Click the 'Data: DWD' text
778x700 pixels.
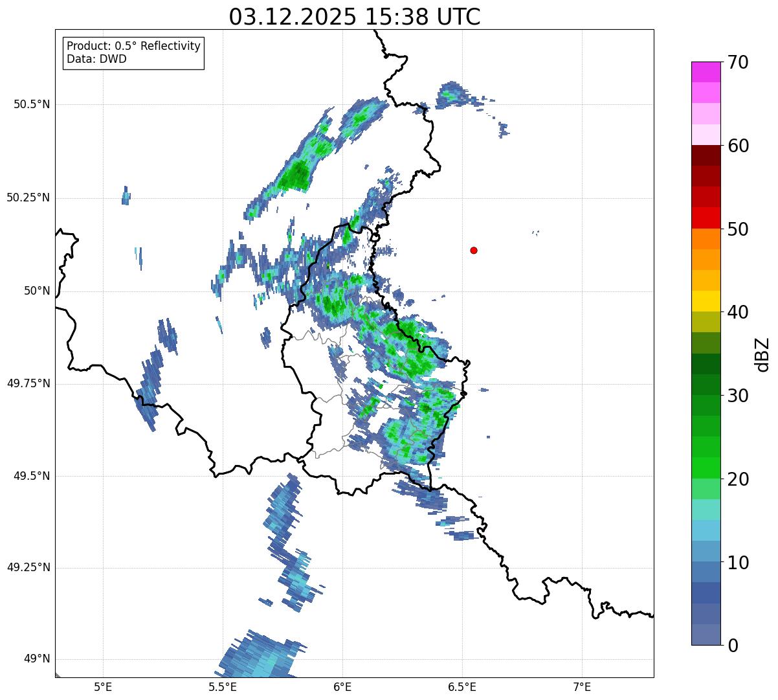pos(97,59)
